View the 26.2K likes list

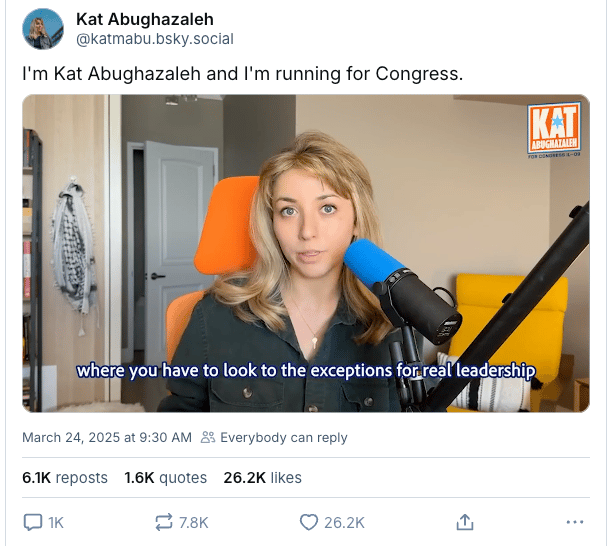tap(263, 478)
